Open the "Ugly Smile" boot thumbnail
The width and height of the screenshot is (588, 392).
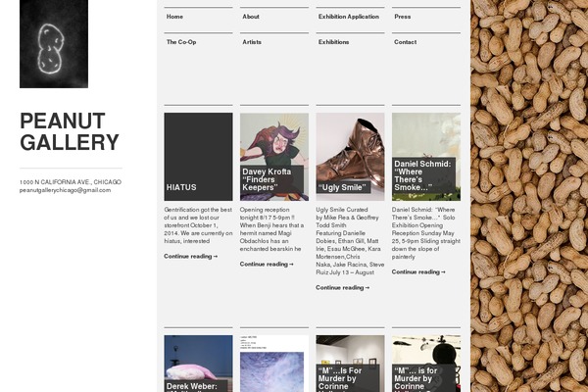pos(350,157)
